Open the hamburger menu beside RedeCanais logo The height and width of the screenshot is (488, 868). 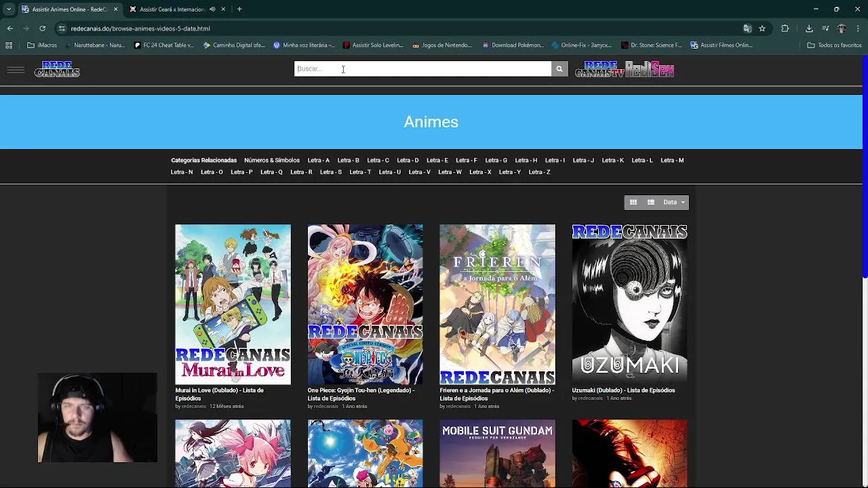16,70
